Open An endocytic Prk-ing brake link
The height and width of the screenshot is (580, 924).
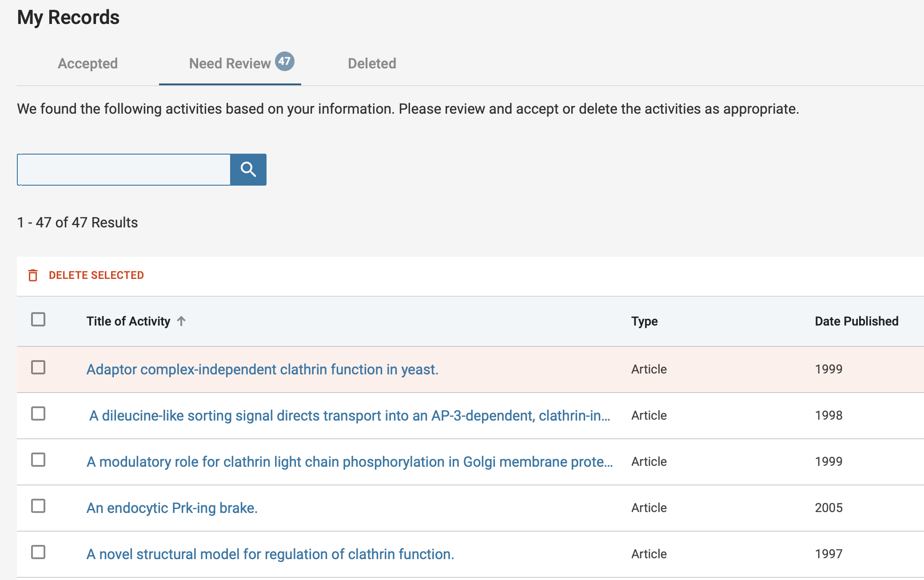[x=172, y=508]
